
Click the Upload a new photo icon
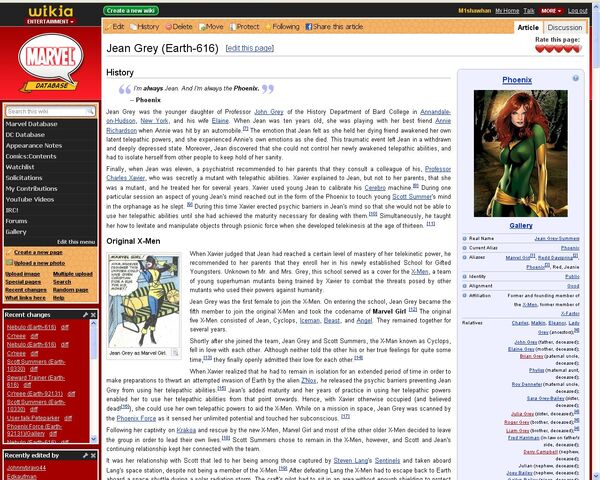[9, 263]
